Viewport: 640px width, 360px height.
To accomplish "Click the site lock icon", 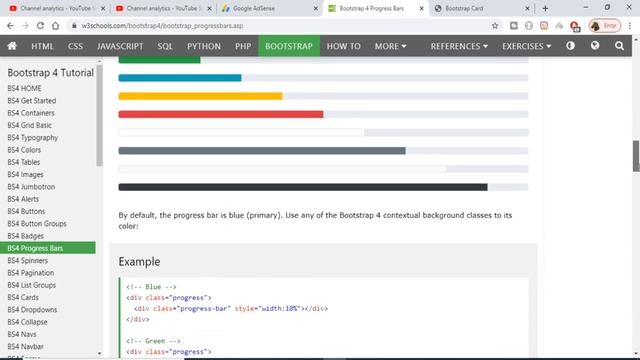I will pos(74,26).
